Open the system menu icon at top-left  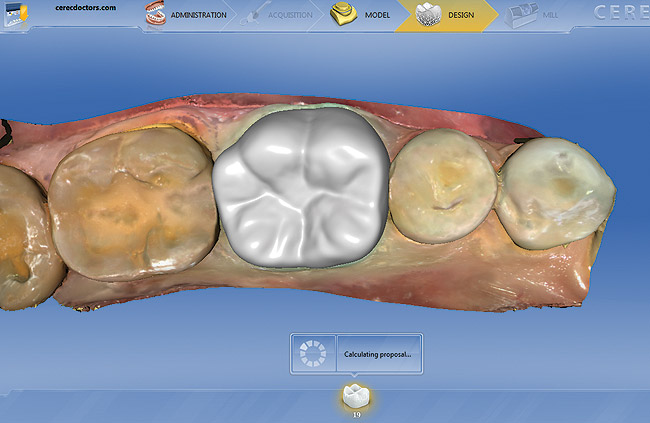(x=17, y=13)
